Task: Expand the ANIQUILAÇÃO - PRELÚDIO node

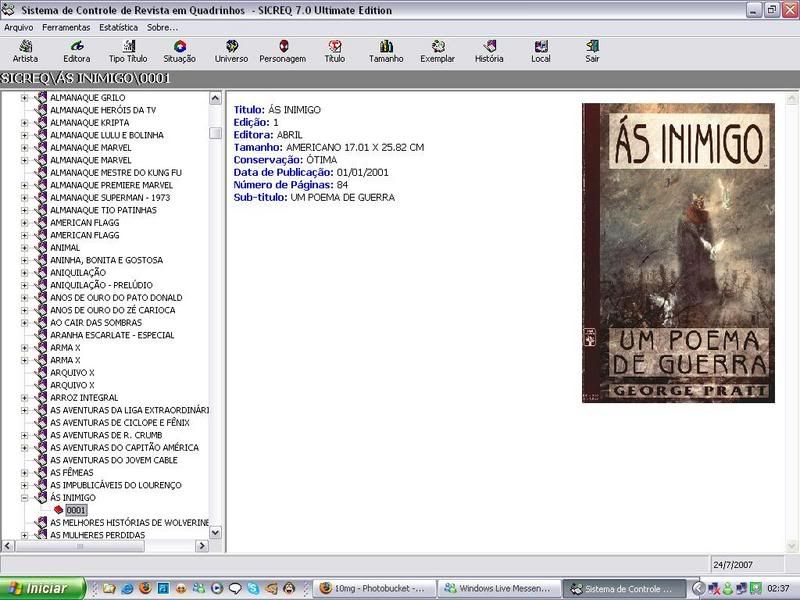Action: tap(24, 285)
